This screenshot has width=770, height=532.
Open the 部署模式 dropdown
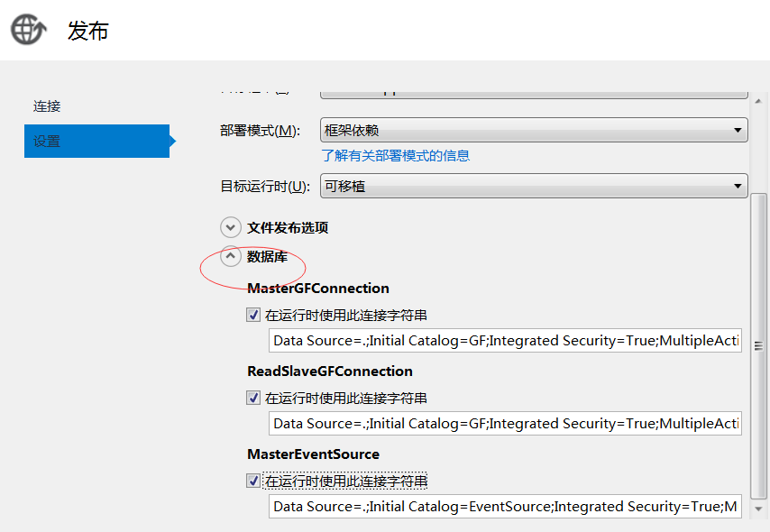[534, 131]
